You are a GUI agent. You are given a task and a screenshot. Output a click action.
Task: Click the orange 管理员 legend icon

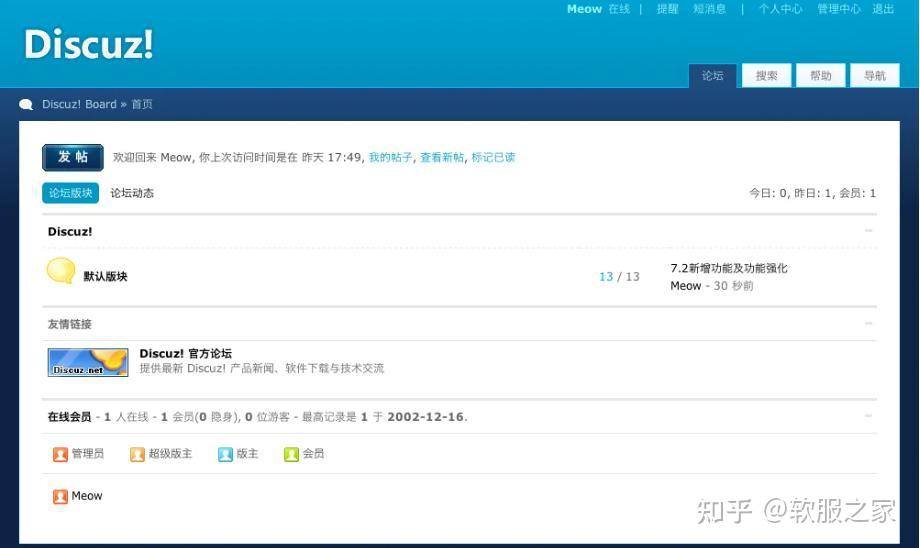tap(60, 454)
